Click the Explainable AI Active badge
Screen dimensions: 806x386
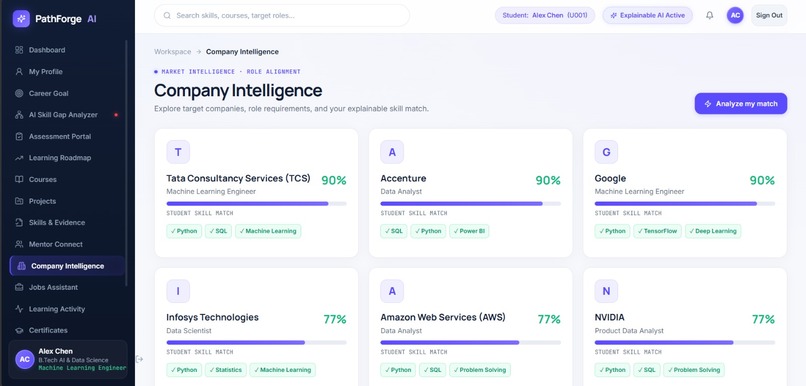point(647,15)
